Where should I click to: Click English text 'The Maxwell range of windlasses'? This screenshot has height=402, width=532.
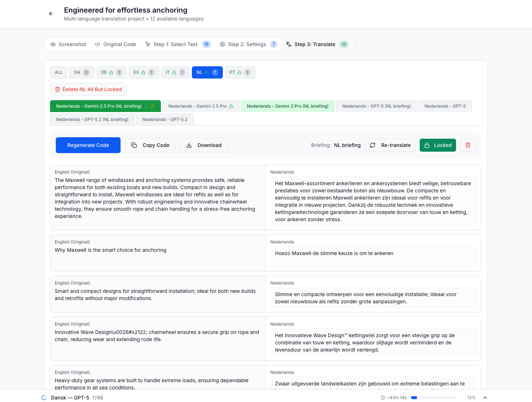[155, 198]
